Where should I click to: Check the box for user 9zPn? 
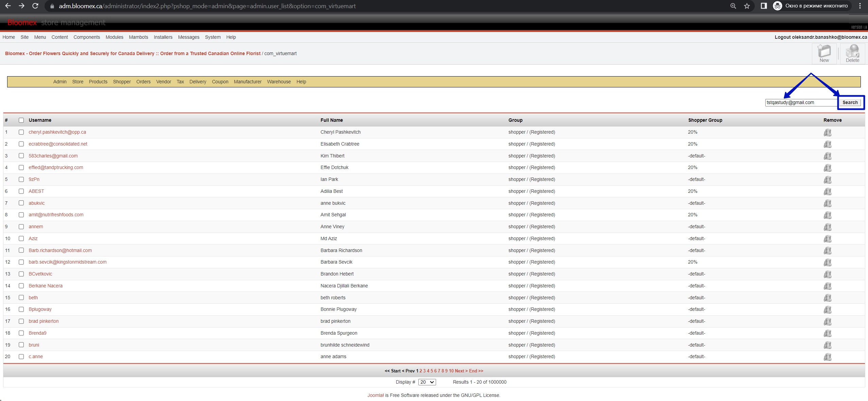coord(21,179)
